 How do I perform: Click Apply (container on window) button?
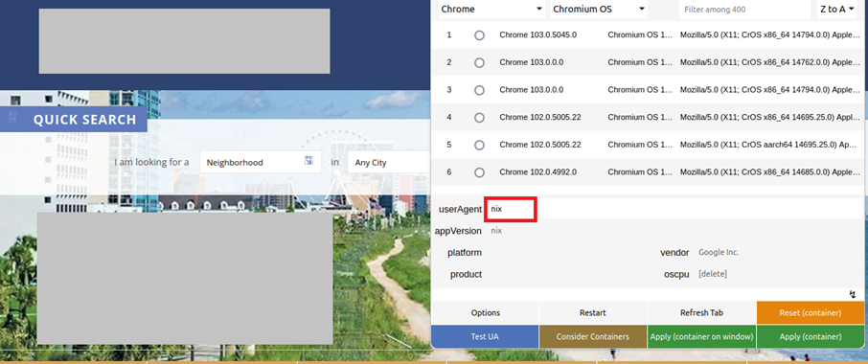pyautogui.click(x=701, y=336)
